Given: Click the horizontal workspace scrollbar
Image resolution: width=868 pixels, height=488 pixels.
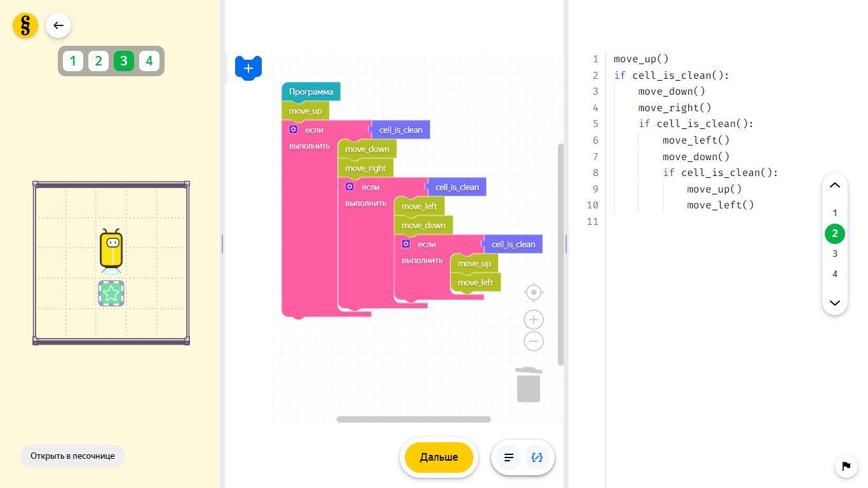Looking at the screenshot, I should click(414, 419).
